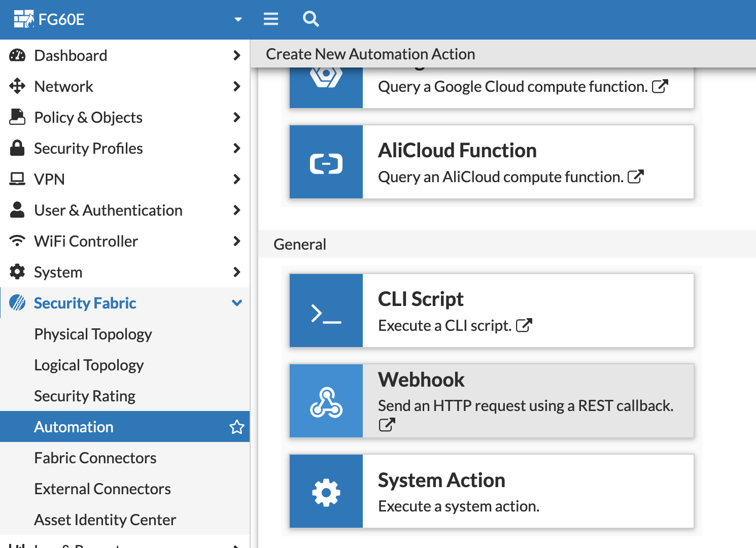Open Fabric Connectors menu item
756x548 pixels.
pos(95,458)
